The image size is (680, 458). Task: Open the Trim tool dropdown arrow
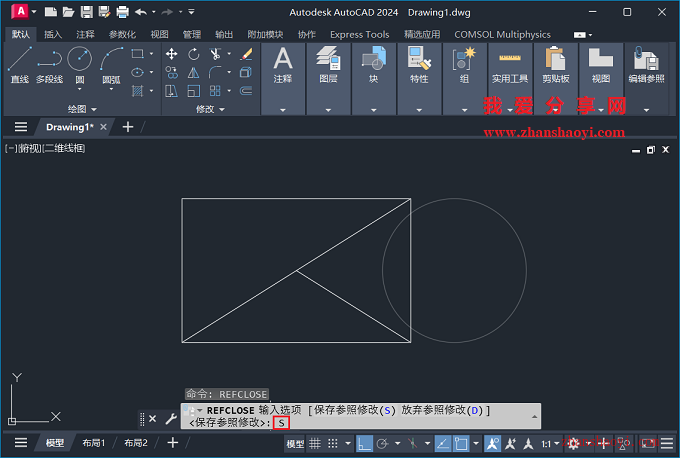(229, 54)
